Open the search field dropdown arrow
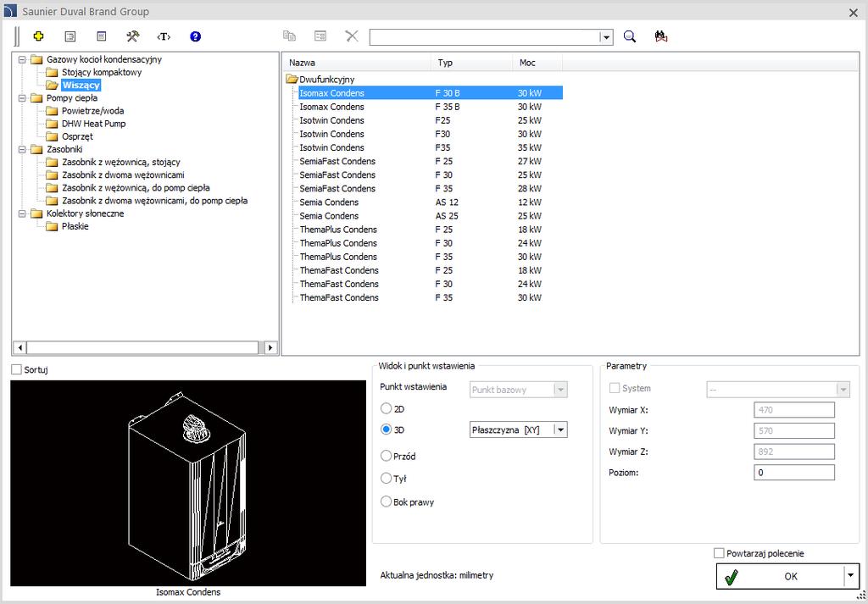Image resolution: width=868 pixels, height=604 pixels. [x=607, y=37]
